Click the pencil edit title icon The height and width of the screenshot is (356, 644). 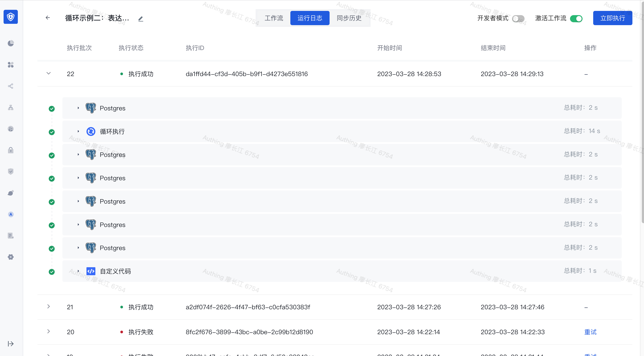click(141, 19)
